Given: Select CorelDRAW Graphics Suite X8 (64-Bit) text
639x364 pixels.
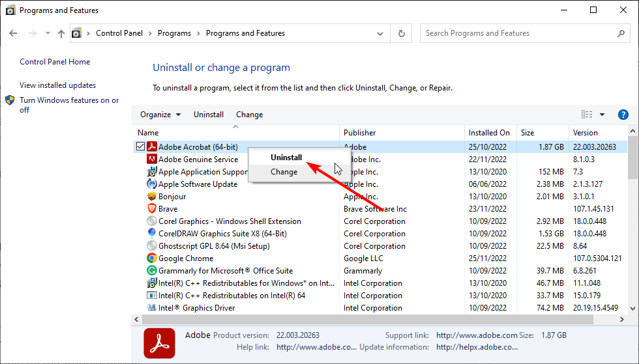Looking at the screenshot, I should (x=222, y=234).
